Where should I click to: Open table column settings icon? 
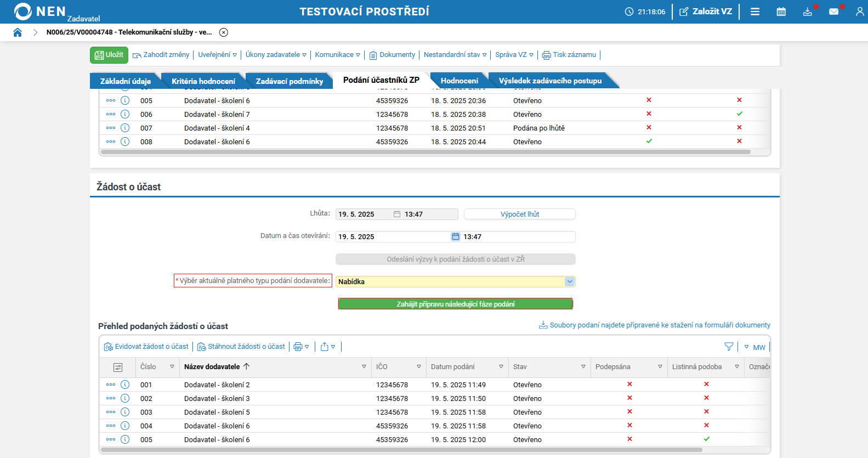(x=117, y=367)
